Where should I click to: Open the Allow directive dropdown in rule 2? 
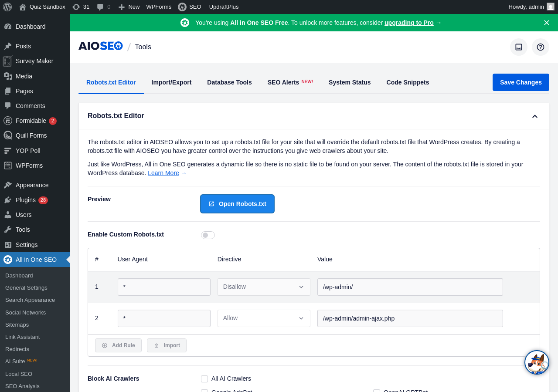pos(264,318)
